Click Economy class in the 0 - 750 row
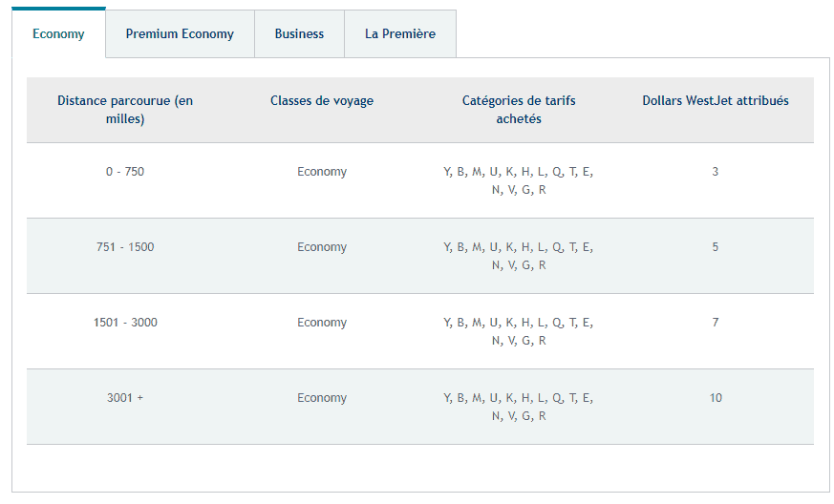Image resolution: width=834 pixels, height=504 pixels. 322,172
